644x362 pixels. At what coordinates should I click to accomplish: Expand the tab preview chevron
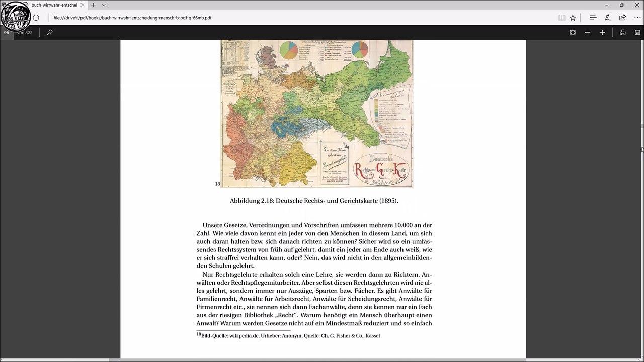click(x=104, y=5)
